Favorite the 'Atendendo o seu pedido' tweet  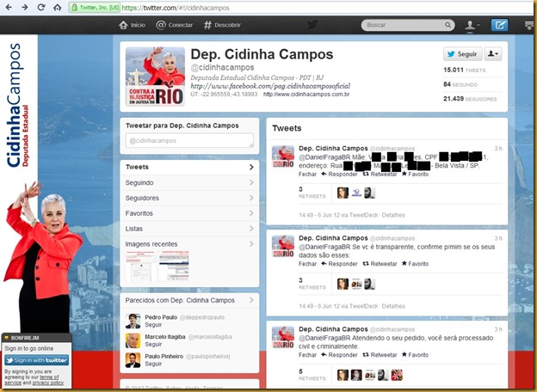[415, 355]
